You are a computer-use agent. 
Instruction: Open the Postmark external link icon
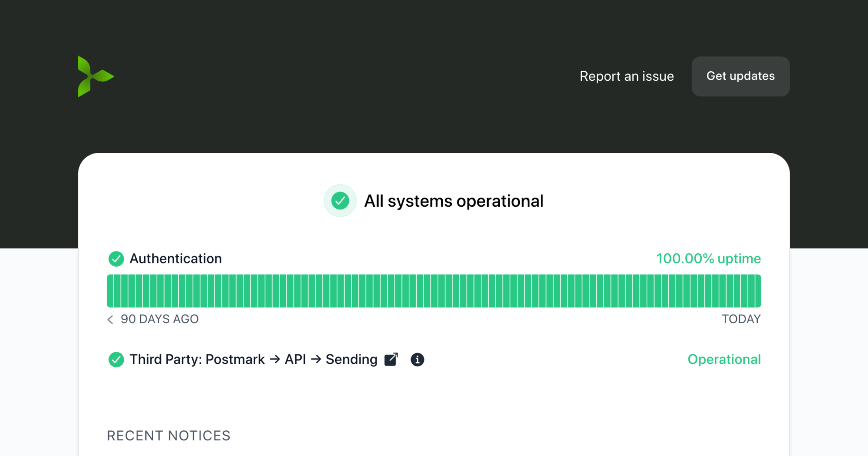tap(391, 359)
